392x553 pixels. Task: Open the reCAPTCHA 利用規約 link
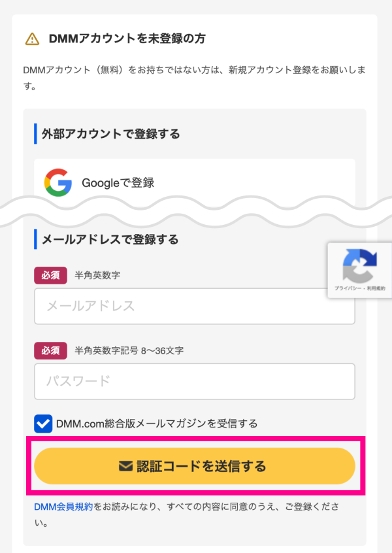(376, 288)
